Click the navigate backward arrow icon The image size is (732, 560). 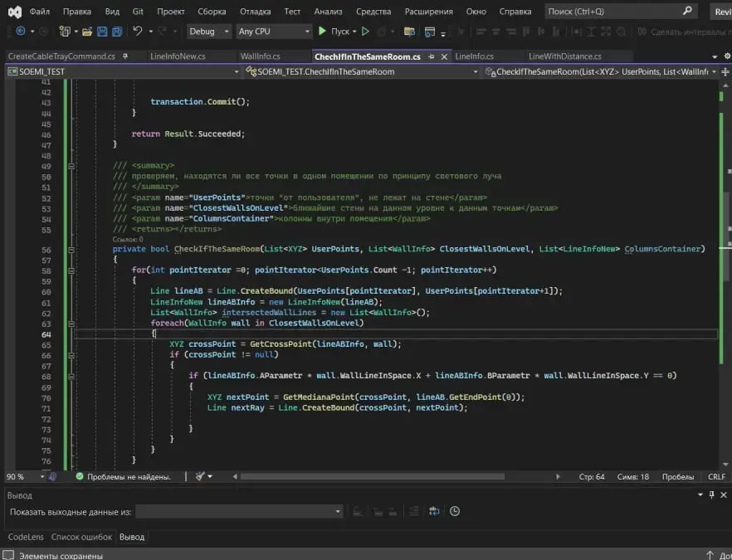tap(19, 31)
